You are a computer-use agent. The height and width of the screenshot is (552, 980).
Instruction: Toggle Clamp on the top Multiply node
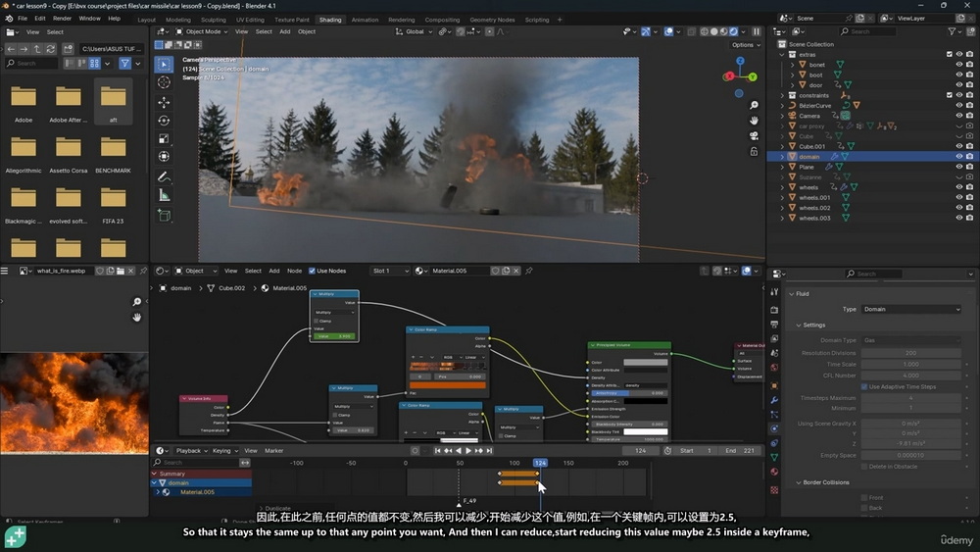[x=317, y=321]
